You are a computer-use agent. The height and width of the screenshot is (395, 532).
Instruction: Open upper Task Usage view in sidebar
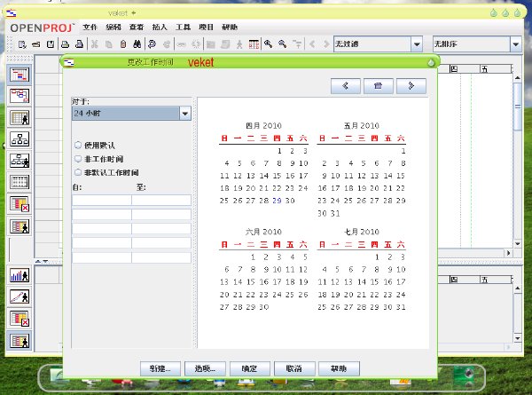tap(20, 204)
